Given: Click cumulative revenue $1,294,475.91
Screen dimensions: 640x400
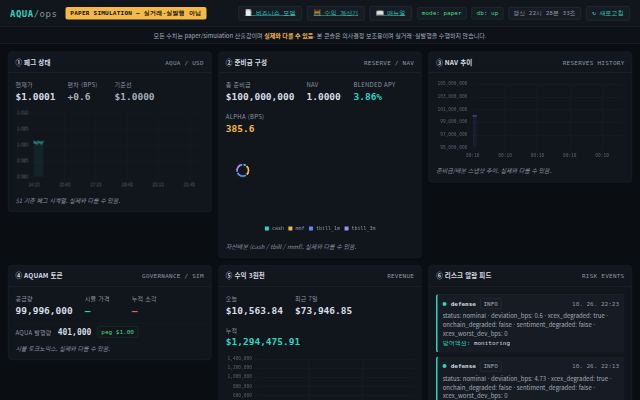Looking at the screenshot, I should point(263,342).
